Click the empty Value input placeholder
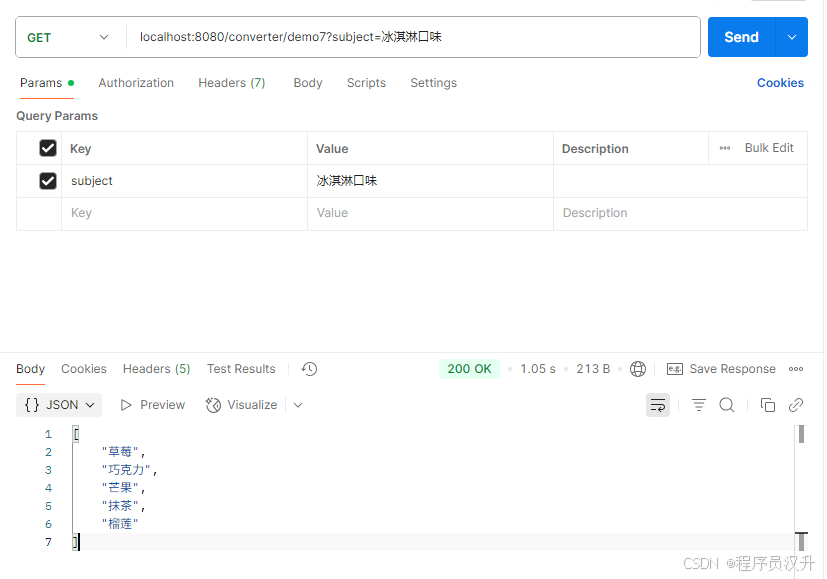Image resolution: width=827 pixels, height=579 pixels. pos(430,213)
